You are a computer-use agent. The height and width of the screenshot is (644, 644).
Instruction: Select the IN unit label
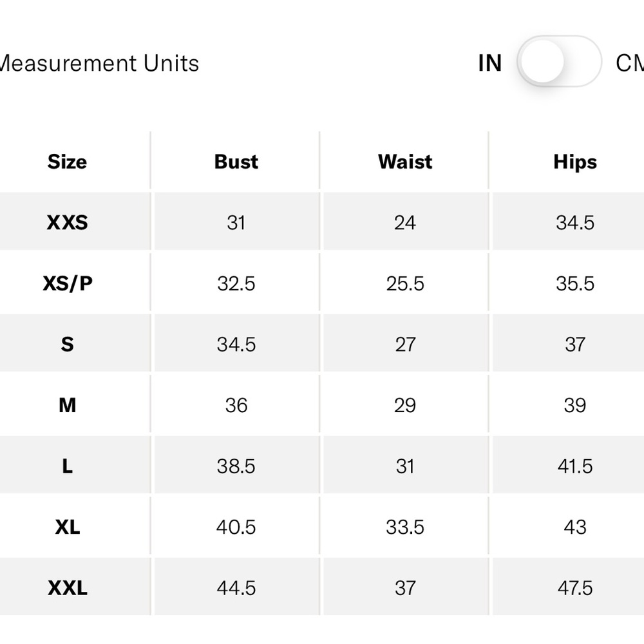[x=490, y=63]
